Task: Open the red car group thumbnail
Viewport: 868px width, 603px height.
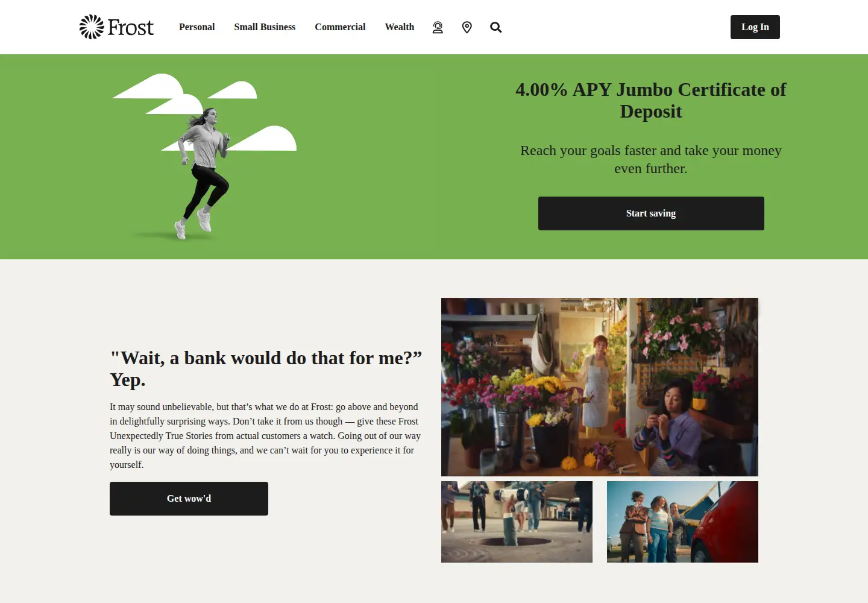Action: (x=682, y=522)
